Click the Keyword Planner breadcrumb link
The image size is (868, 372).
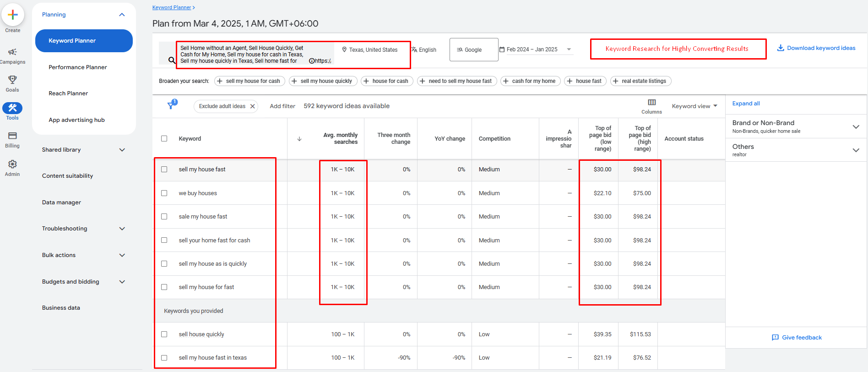(x=172, y=8)
